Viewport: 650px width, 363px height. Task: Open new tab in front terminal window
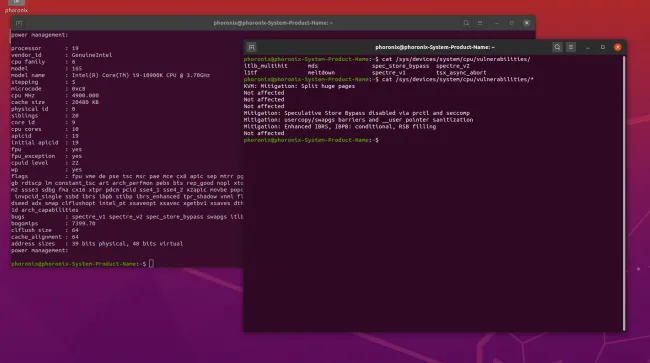[252, 47]
